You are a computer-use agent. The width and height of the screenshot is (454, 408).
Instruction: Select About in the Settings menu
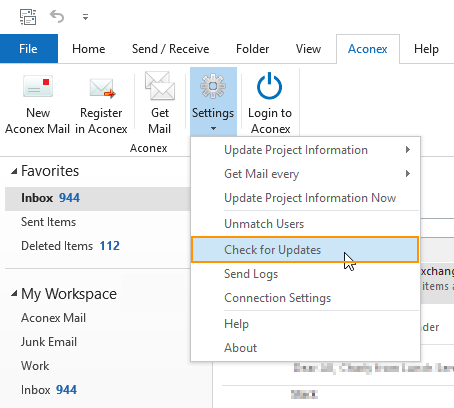[305, 348]
